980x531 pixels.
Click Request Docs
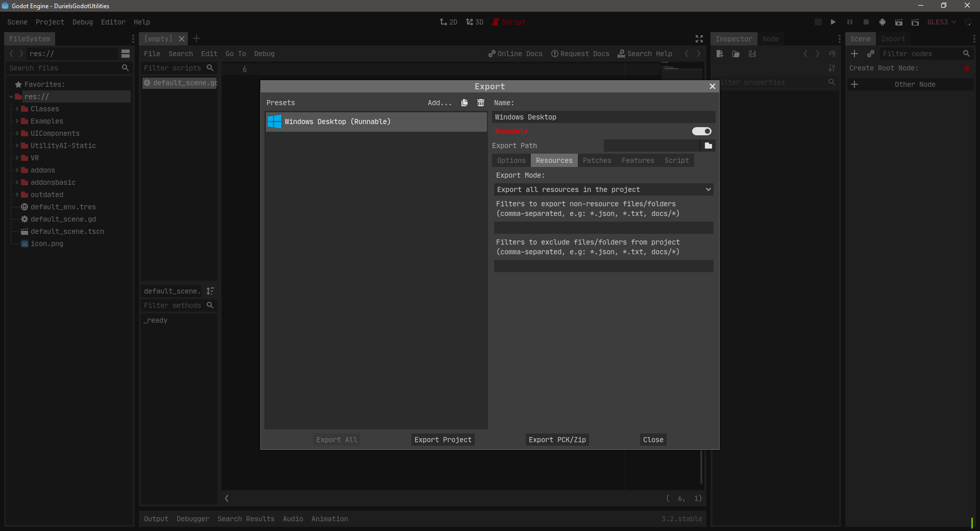[580, 54]
